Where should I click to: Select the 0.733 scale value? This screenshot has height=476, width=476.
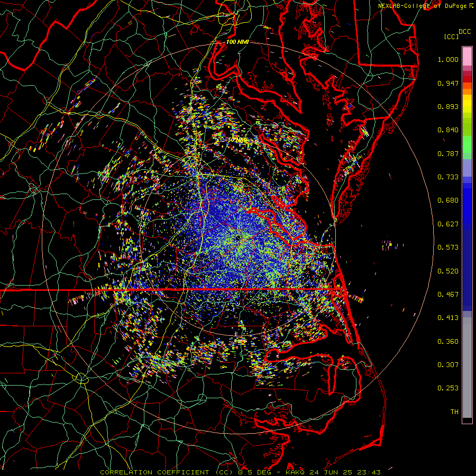[448, 177]
